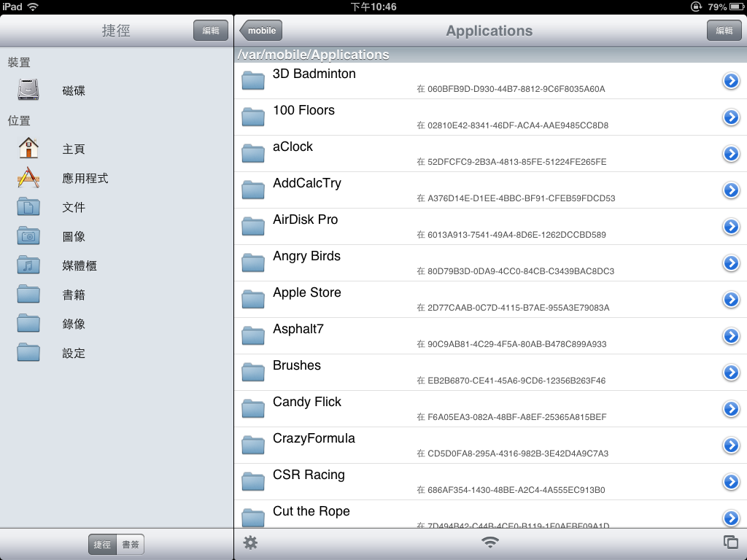This screenshot has height=560, width=747.
Task: Select the 磁碟 disk drive icon
Action: 28,90
